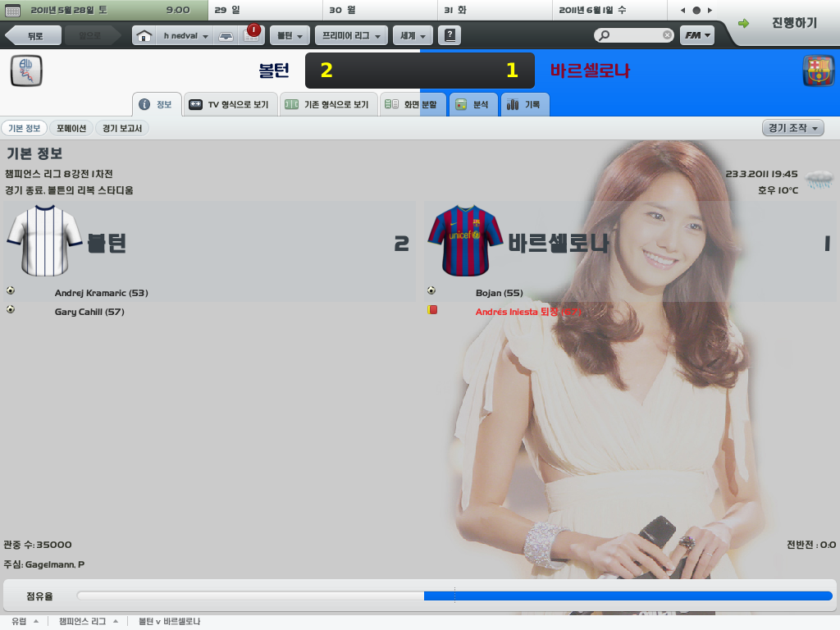Expand the 경기 조작 dropdown
The image size is (840, 630).
coord(792,128)
